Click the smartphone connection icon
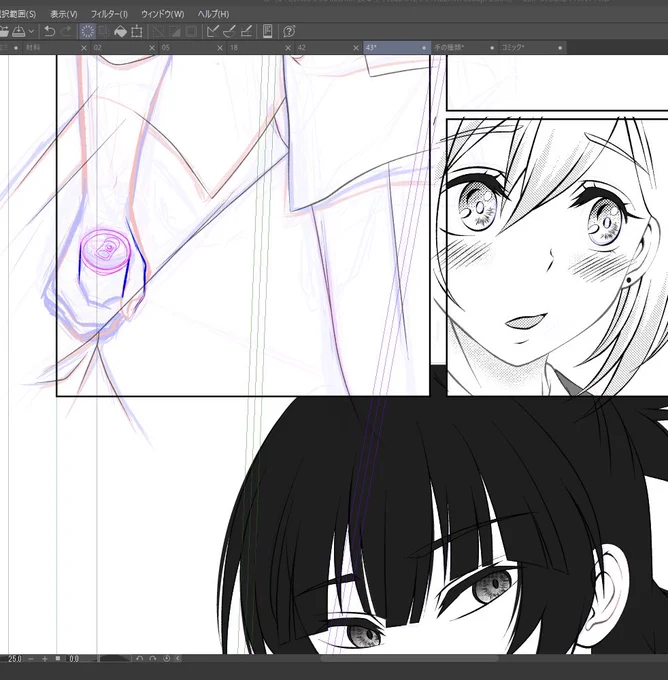 (x=268, y=32)
